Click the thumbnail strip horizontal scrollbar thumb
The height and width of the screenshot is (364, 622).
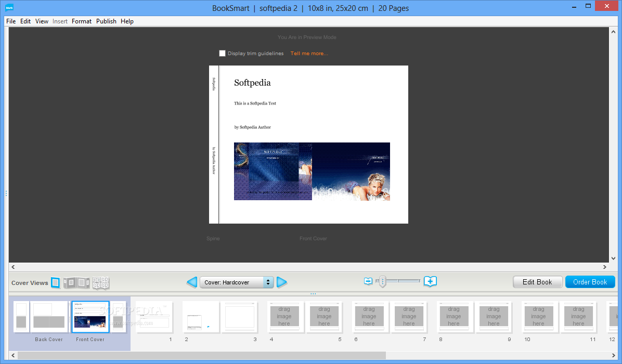pos(201,355)
